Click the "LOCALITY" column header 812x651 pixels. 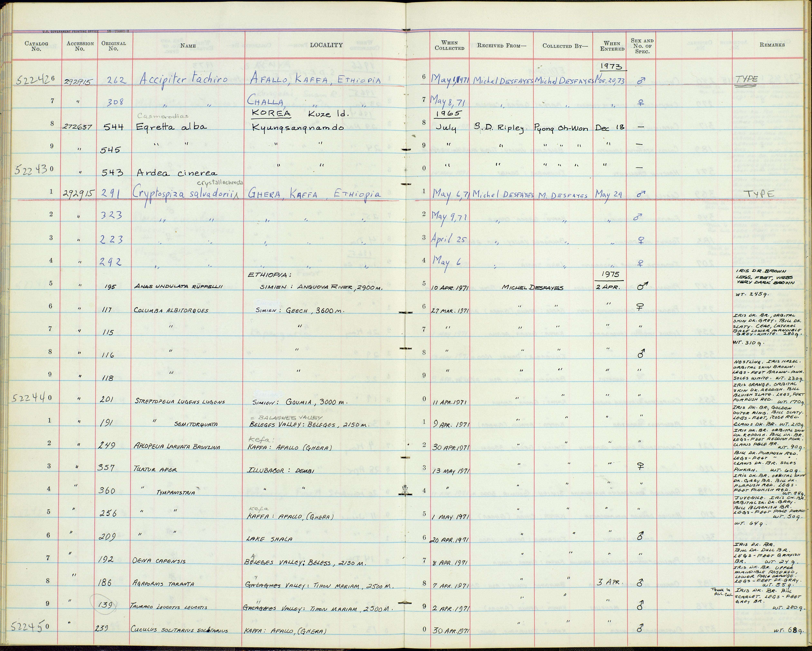pyautogui.click(x=326, y=45)
